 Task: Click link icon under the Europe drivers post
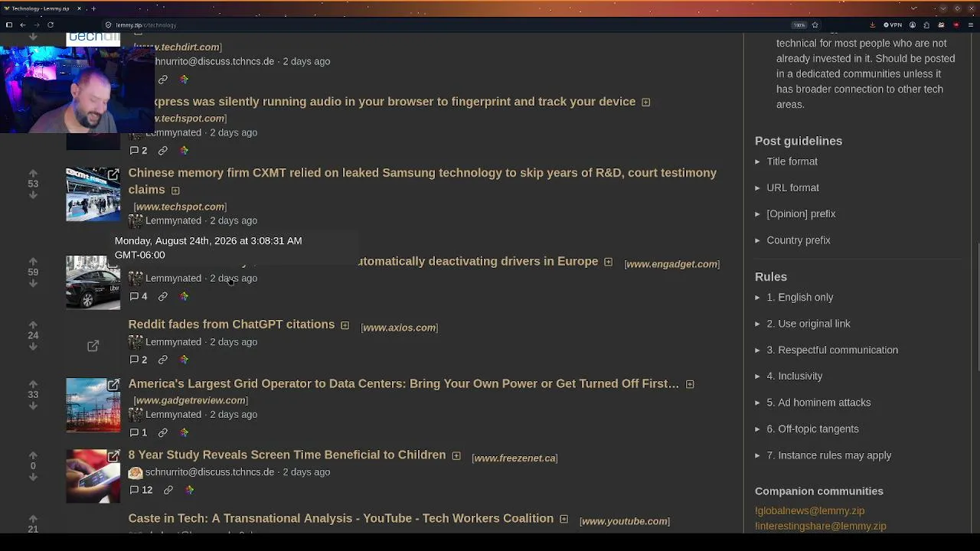(163, 296)
